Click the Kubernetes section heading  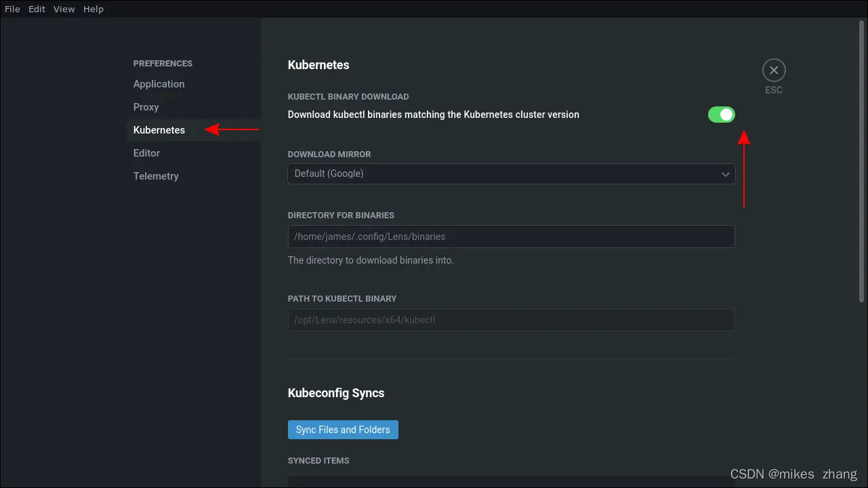click(x=318, y=65)
